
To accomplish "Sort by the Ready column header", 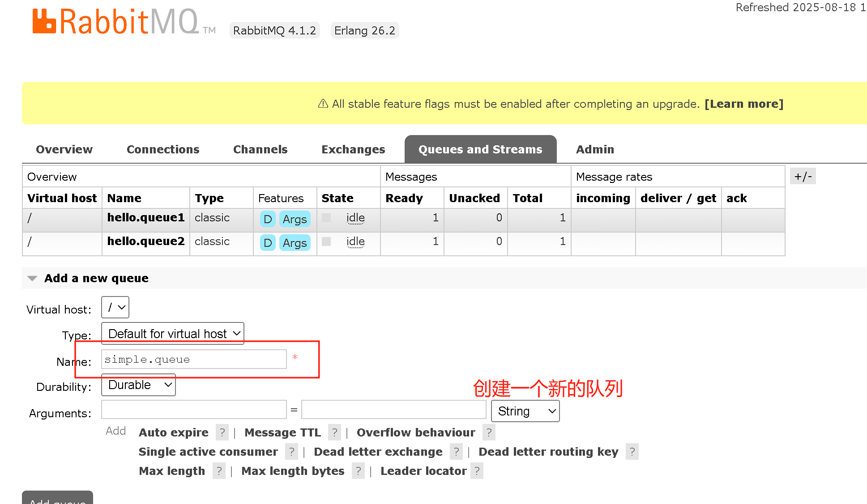I will point(404,198).
